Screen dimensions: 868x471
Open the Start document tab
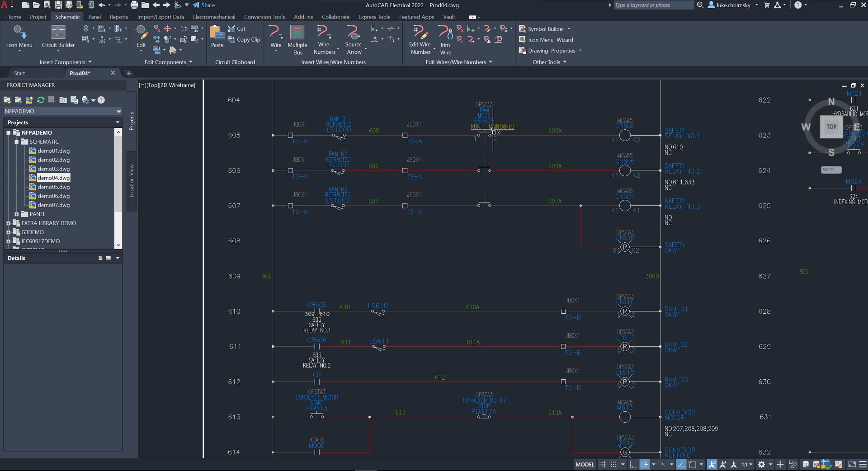click(19, 73)
